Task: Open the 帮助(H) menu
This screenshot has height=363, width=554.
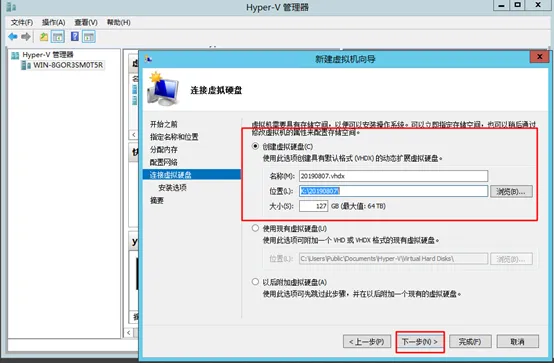Action: click(119, 23)
